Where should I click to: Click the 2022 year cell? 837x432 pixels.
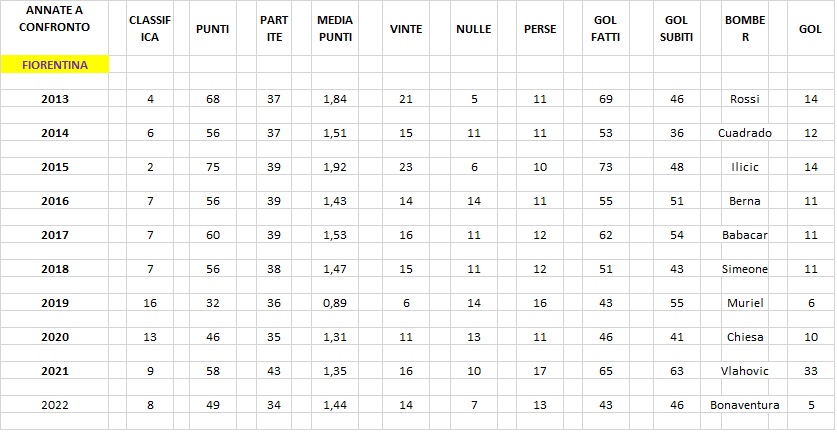tap(54, 405)
